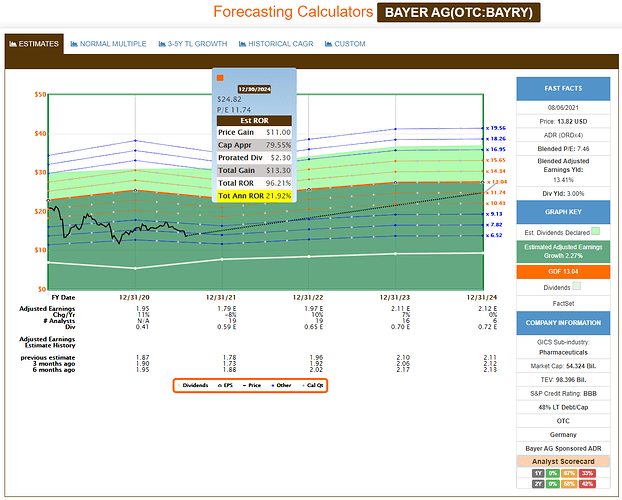
Task: Click the x 13.04 P/E multiple marker
Action: click(497, 182)
